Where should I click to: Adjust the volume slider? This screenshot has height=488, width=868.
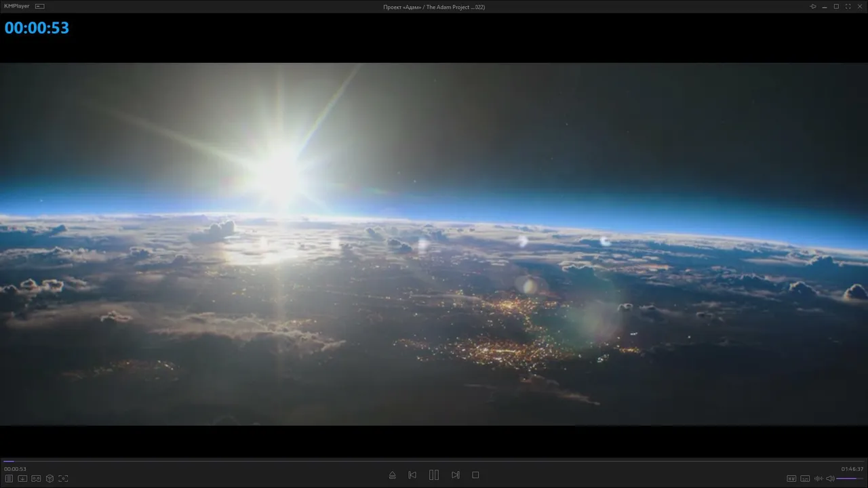(x=850, y=479)
